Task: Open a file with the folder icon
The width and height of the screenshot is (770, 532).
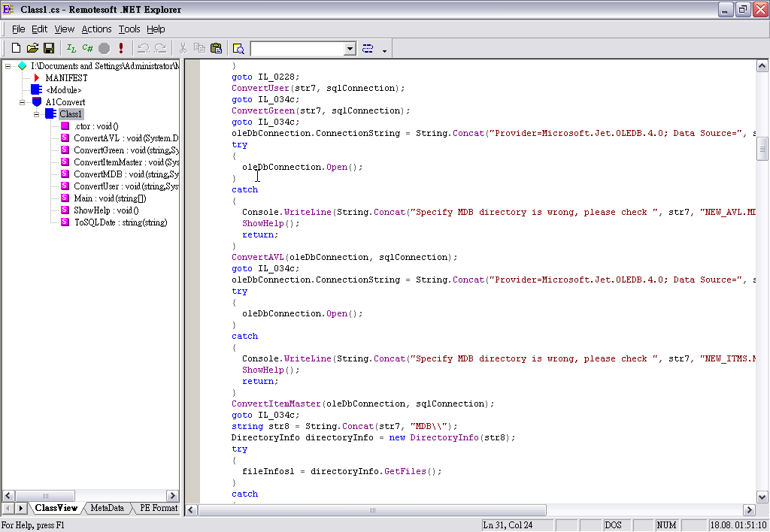Action: (32, 48)
